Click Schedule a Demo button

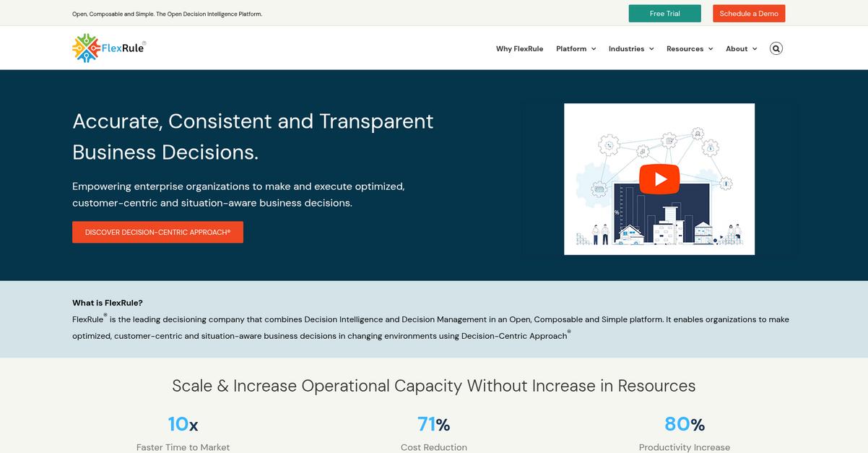click(749, 14)
